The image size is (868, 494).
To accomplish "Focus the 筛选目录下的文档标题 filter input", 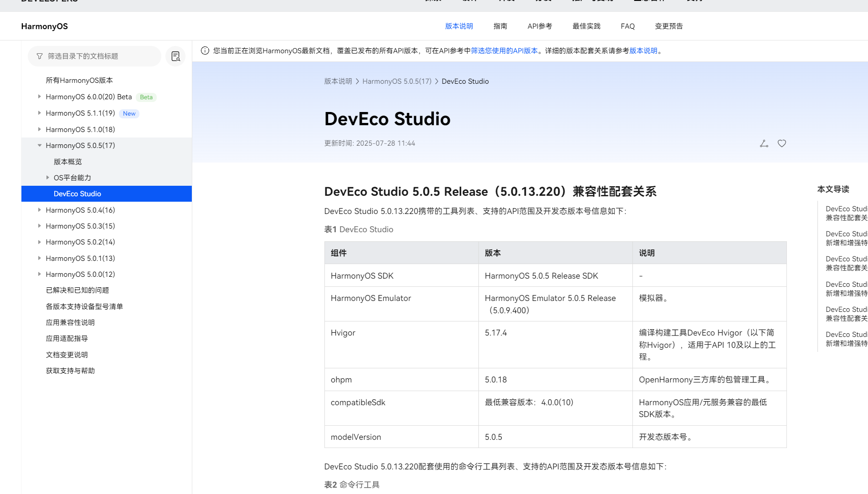I will 95,56.
